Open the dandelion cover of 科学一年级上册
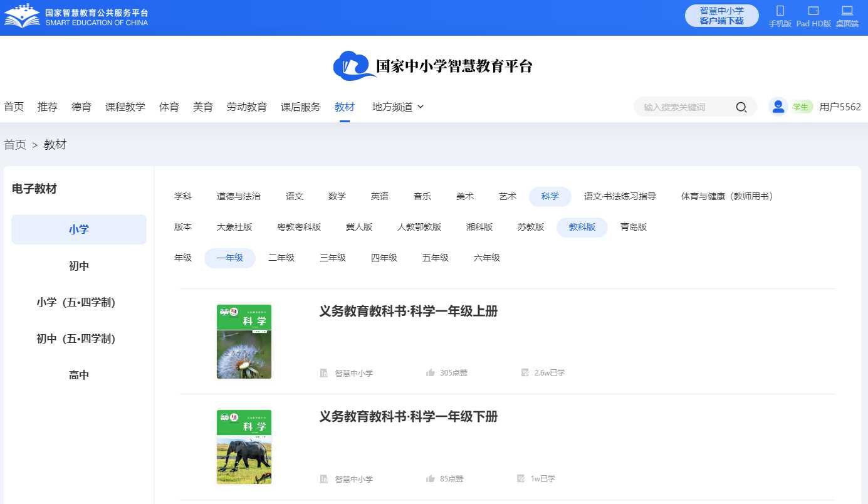 (x=244, y=342)
